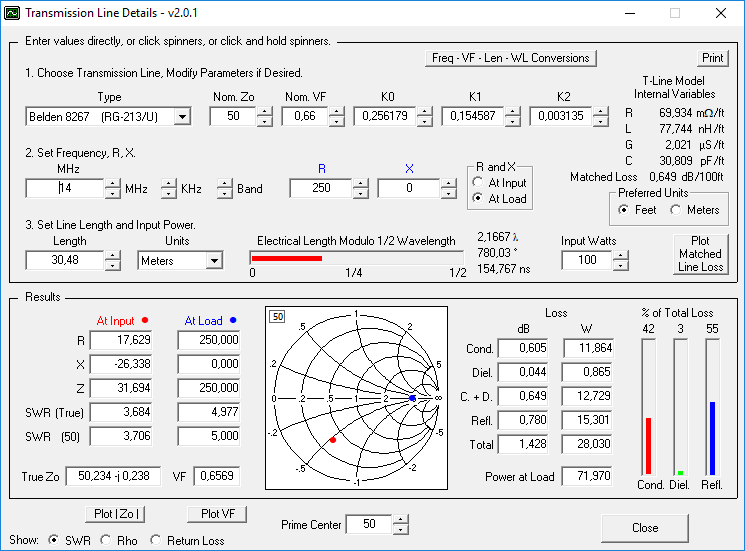745x551 pixels.
Task: Click the Total loss dB value 1,428
Action: pyautogui.click(x=523, y=444)
